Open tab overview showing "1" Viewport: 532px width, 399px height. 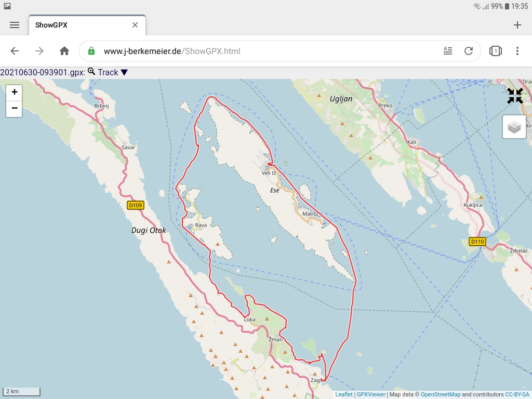494,51
